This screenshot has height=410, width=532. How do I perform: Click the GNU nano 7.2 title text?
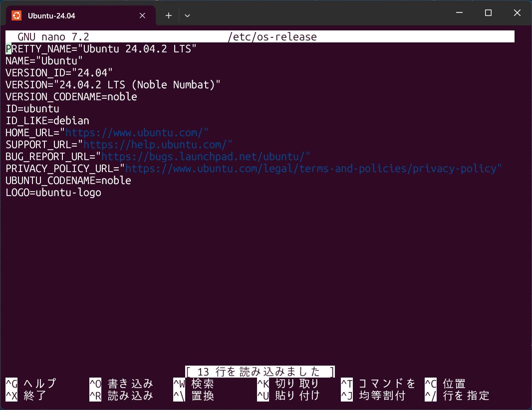[x=53, y=36]
